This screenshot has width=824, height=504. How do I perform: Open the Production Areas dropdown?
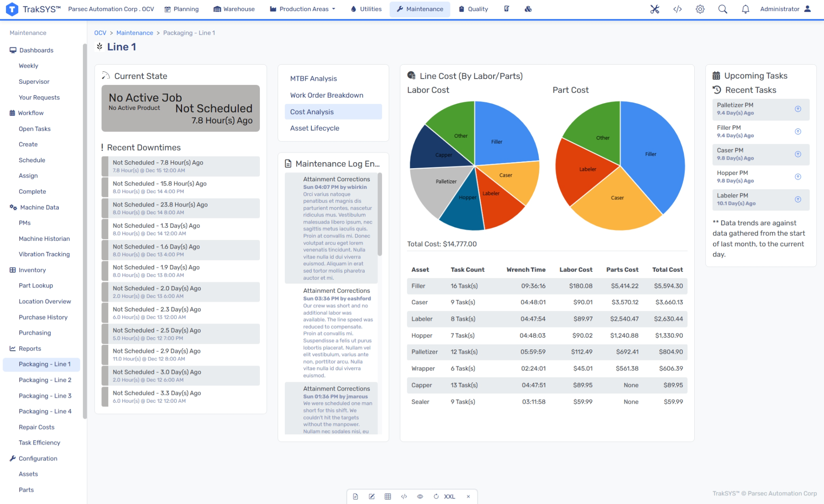pos(303,9)
